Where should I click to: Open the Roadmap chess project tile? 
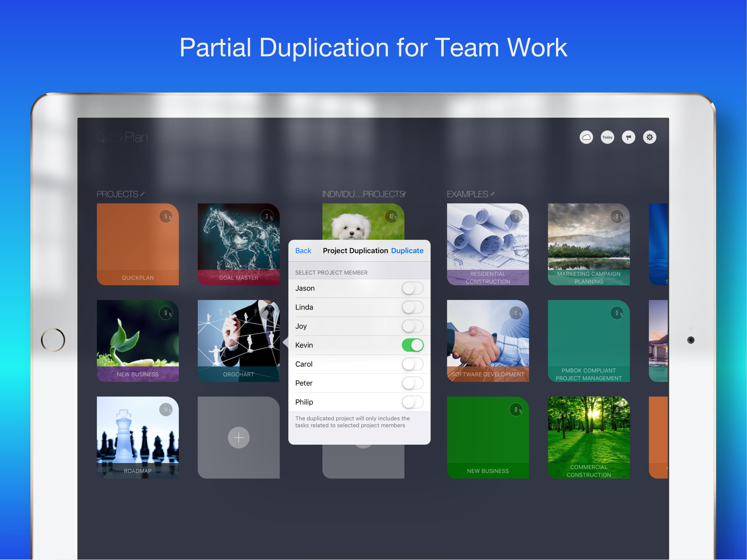[x=138, y=437]
